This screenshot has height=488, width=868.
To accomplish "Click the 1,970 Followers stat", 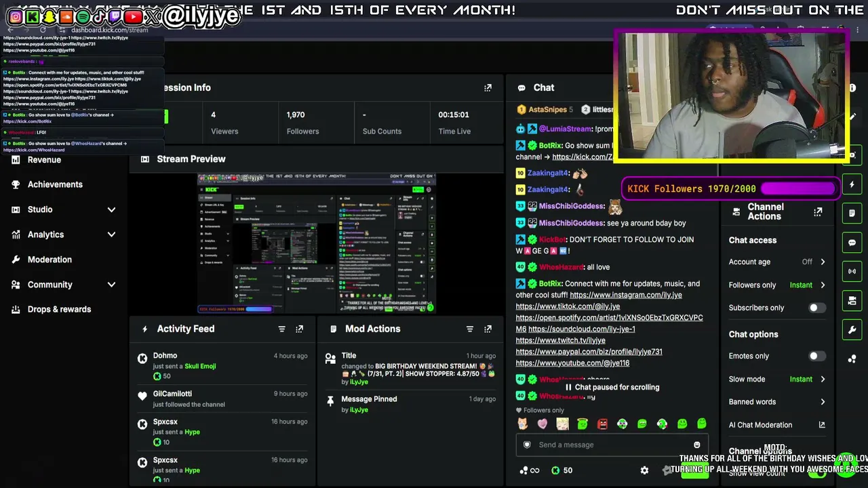I will tap(302, 123).
